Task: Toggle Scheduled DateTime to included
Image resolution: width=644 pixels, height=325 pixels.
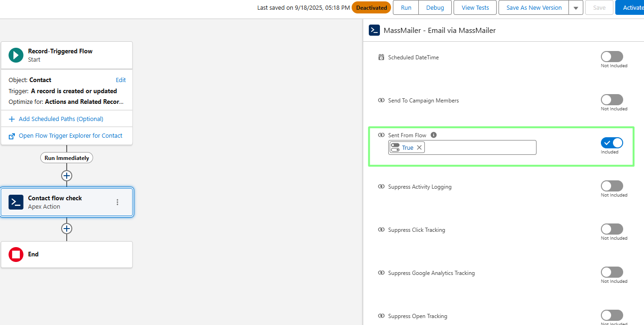Action: [x=612, y=57]
